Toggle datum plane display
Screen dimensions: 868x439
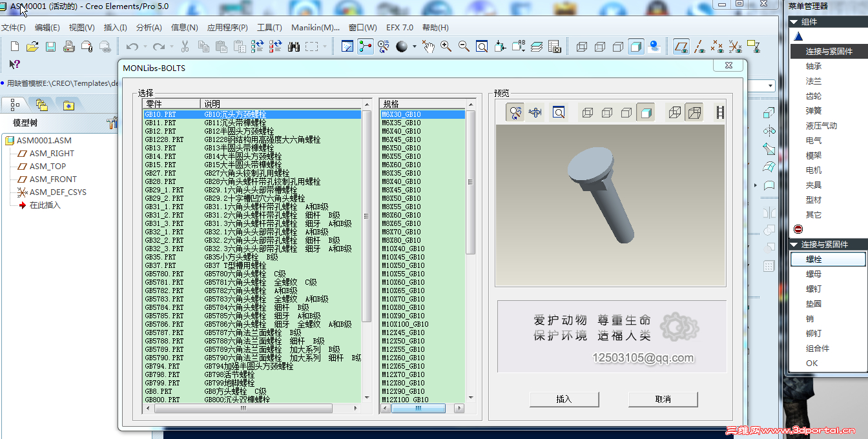tap(681, 46)
